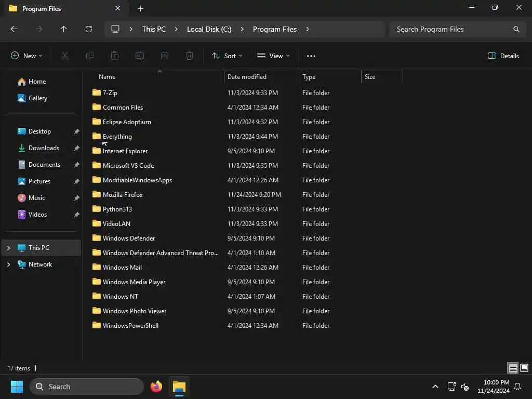Click the Delete trash icon

(190, 56)
